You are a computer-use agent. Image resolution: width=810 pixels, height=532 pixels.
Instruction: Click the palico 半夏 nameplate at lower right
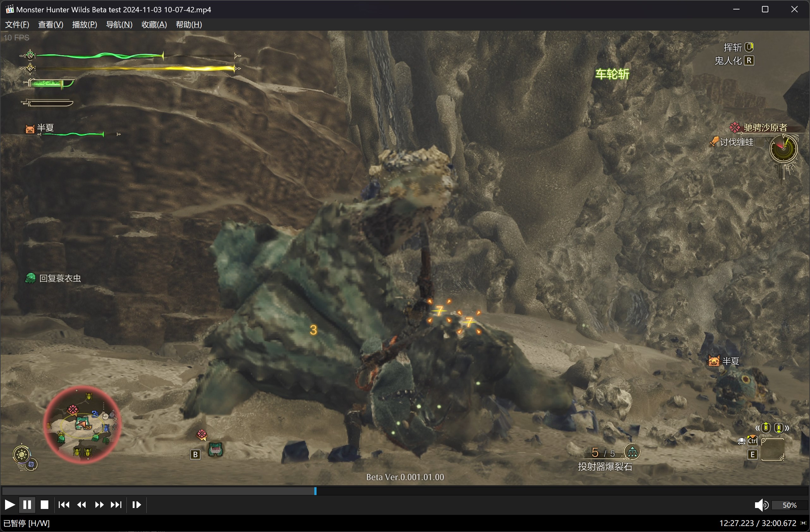[724, 361]
